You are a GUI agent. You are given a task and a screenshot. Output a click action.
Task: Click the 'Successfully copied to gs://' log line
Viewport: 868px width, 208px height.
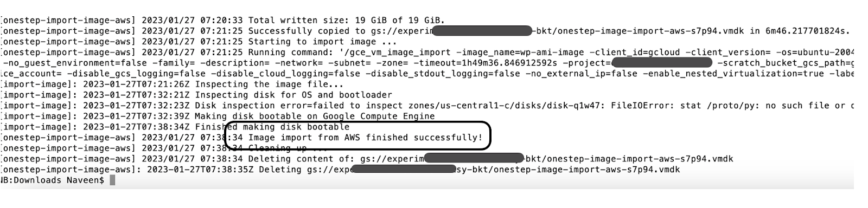click(426, 31)
